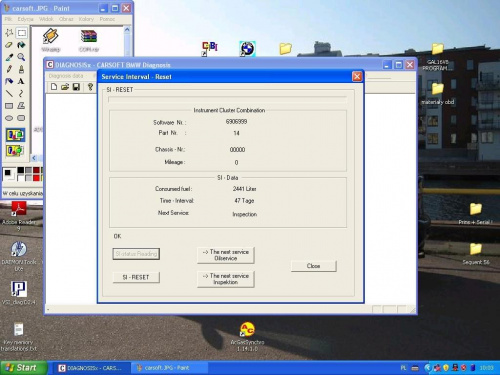Pick the Rectangle shape tool in Paint
The image size is (500, 375).
pos(9,106)
